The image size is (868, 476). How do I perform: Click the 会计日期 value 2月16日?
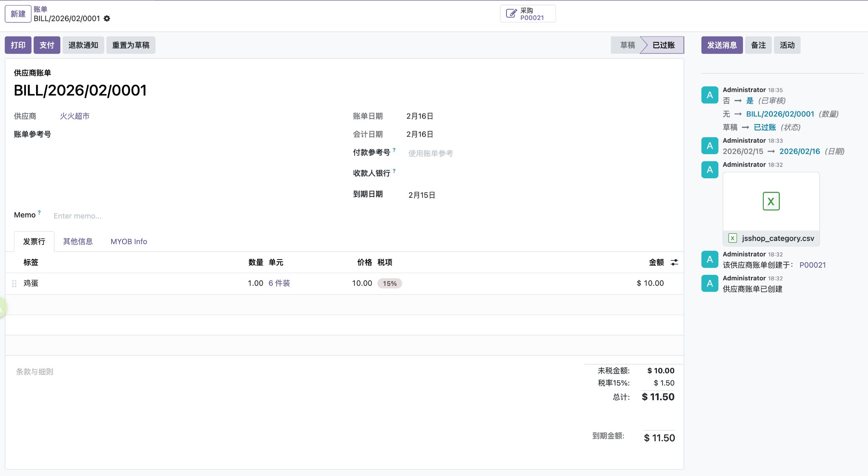click(x=420, y=134)
